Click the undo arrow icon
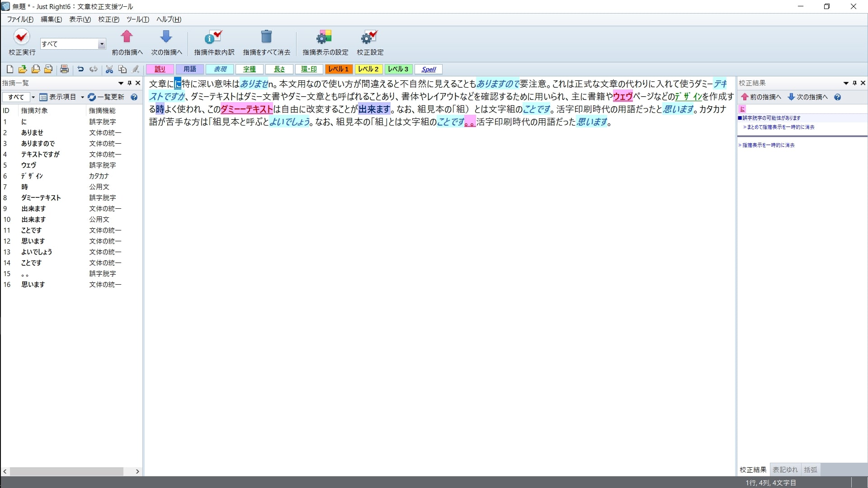The image size is (868, 488). tap(80, 69)
